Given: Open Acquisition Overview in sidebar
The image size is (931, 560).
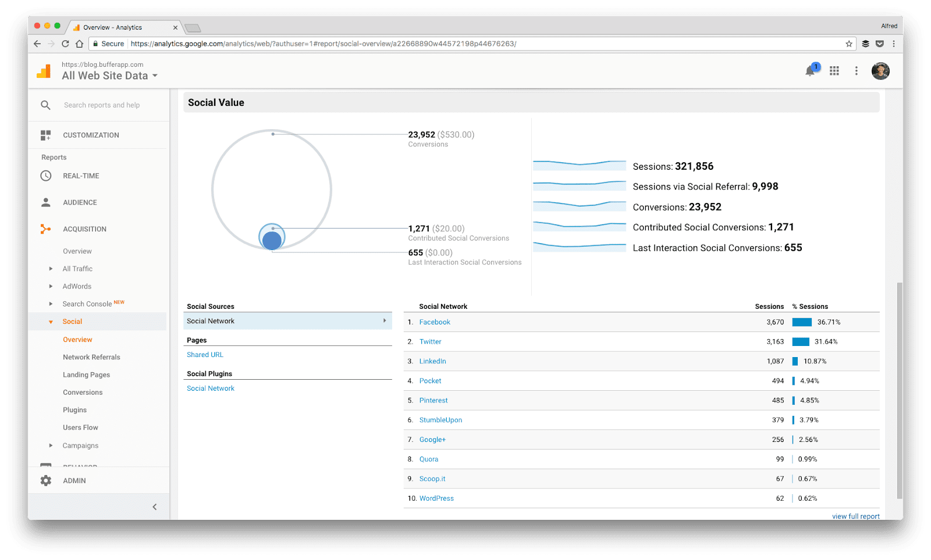Looking at the screenshot, I should click(77, 251).
